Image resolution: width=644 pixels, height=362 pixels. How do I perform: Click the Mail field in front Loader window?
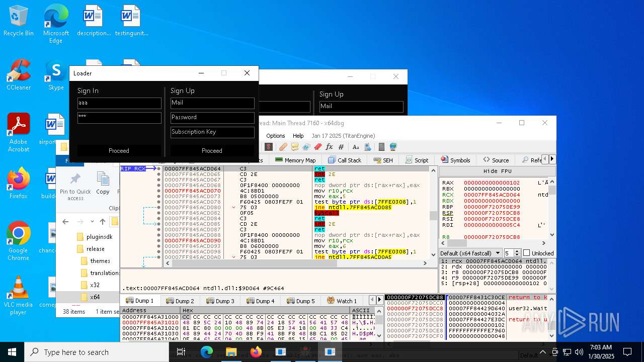pyautogui.click(x=212, y=103)
